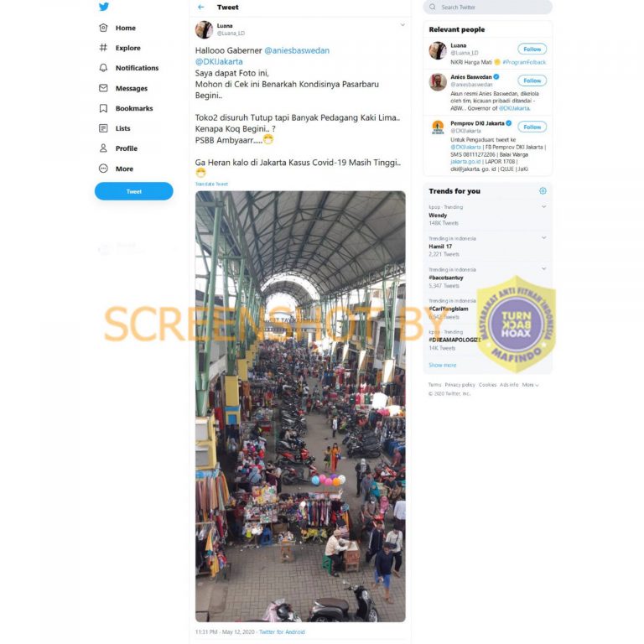
Task: Click the Twitter bird logo
Action: click(x=104, y=7)
